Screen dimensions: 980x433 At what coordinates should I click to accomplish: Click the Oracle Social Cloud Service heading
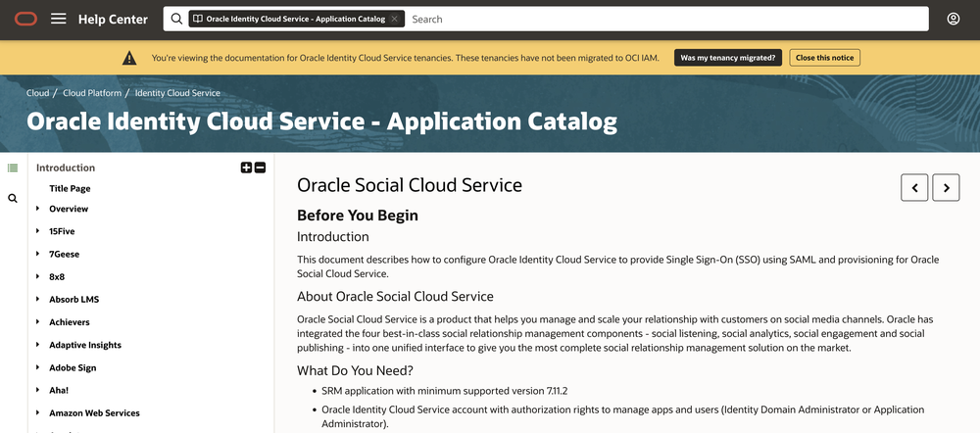(x=410, y=185)
